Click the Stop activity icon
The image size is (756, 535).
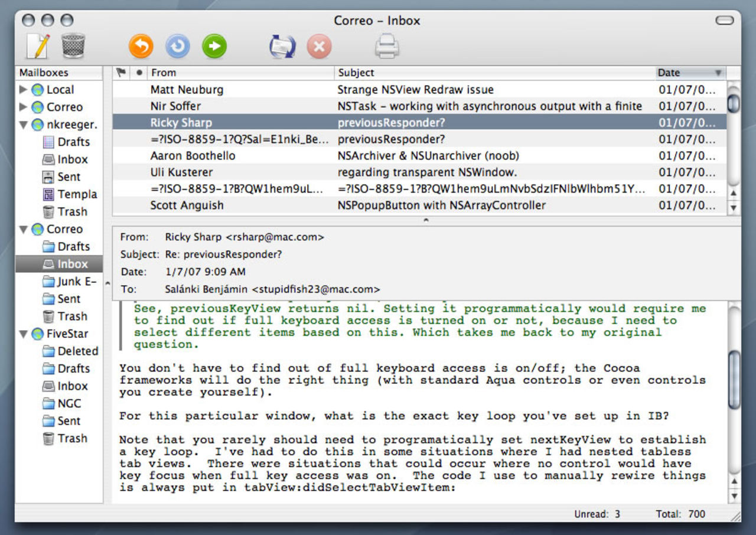(x=319, y=45)
